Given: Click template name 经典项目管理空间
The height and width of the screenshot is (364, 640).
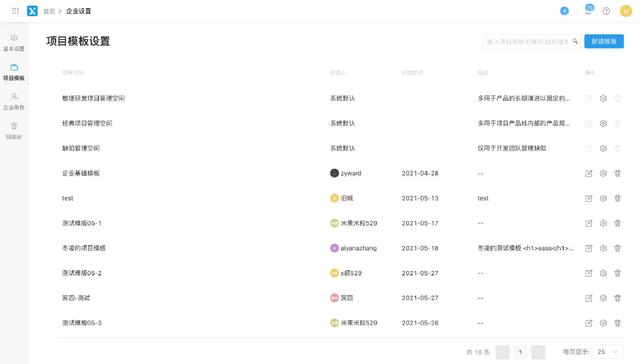Looking at the screenshot, I should click(87, 123).
